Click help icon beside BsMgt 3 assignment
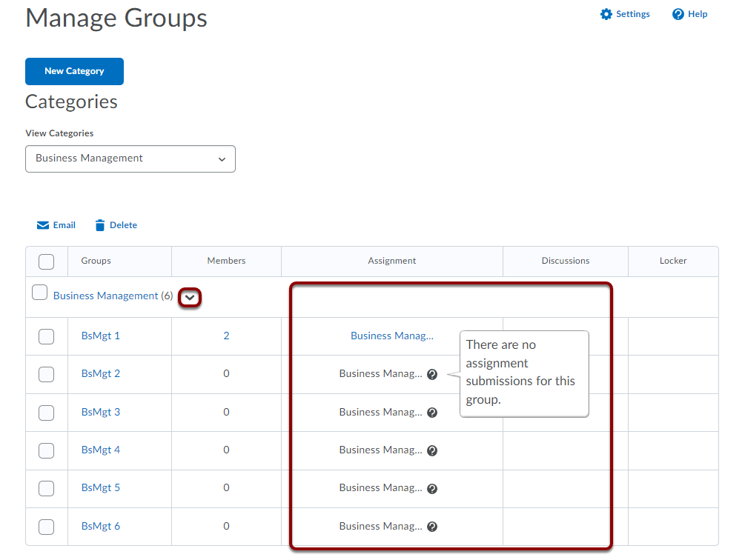This screenshot has height=560, width=745. click(x=432, y=413)
